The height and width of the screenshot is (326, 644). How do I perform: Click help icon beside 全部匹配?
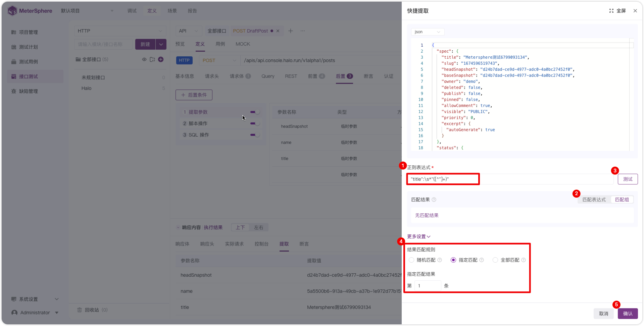524,260
